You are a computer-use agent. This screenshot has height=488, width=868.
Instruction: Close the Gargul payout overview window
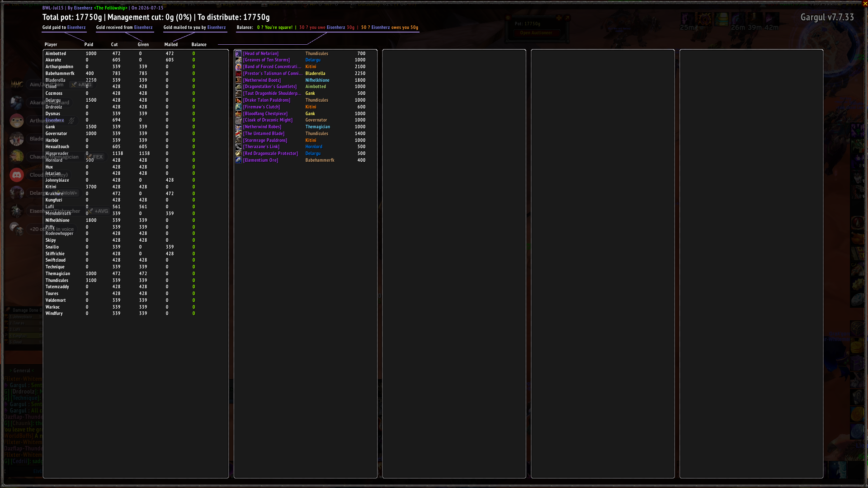865,4
